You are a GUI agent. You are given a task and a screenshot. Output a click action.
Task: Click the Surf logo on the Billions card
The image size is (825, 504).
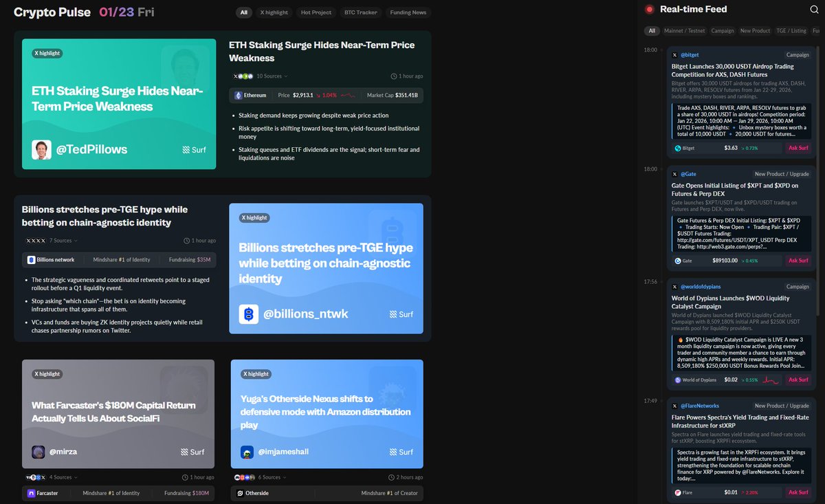pyautogui.click(x=401, y=314)
